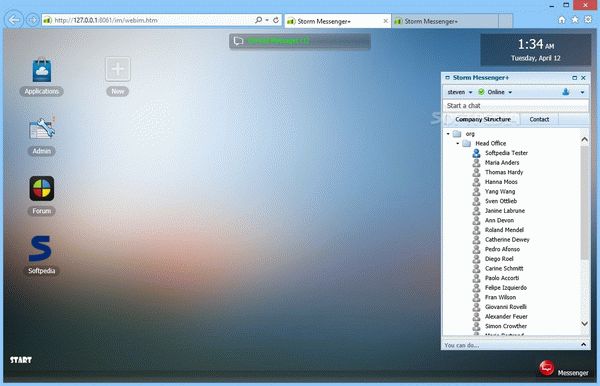This screenshot has width=600, height=386.
Task: Select Thomas Hardy contact
Action: 504,172
